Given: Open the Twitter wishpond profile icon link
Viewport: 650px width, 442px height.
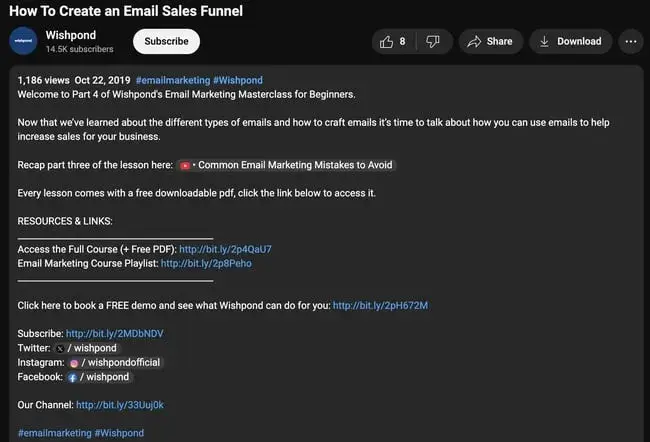Looking at the screenshot, I should [60, 348].
